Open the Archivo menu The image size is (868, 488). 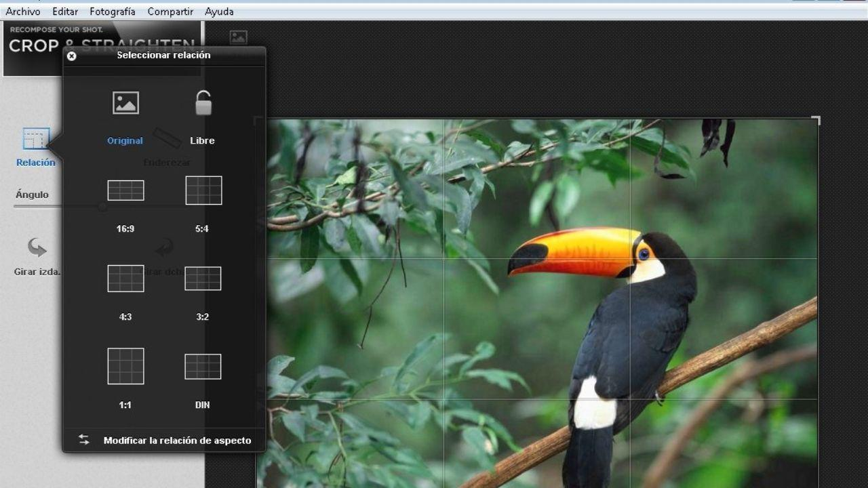click(23, 12)
